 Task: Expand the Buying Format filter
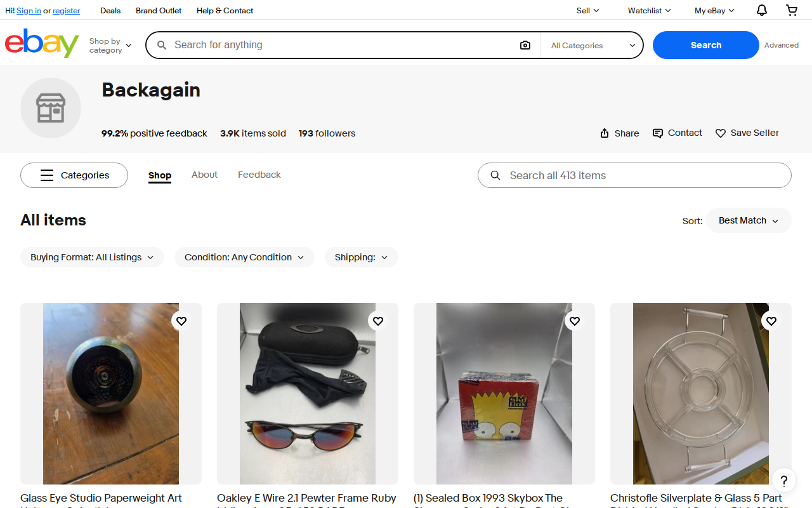click(92, 257)
